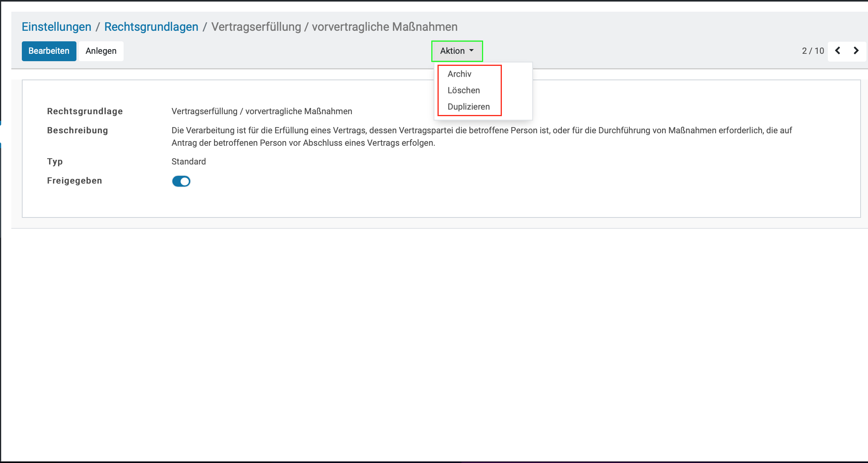This screenshot has width=868, height=463.
Task: Go to next record arrow
Action: [x=856, y=51]
